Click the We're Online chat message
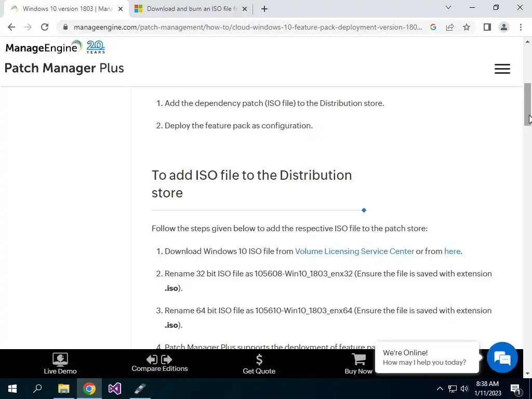Viewport: 532px width, 399px height. coord(427,357)
